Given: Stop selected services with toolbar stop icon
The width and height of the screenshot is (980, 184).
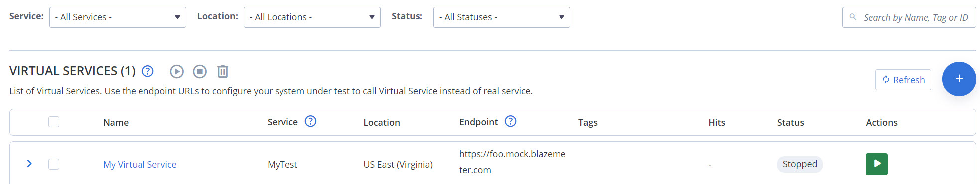Looking at the screenshot, I should 200,72.
